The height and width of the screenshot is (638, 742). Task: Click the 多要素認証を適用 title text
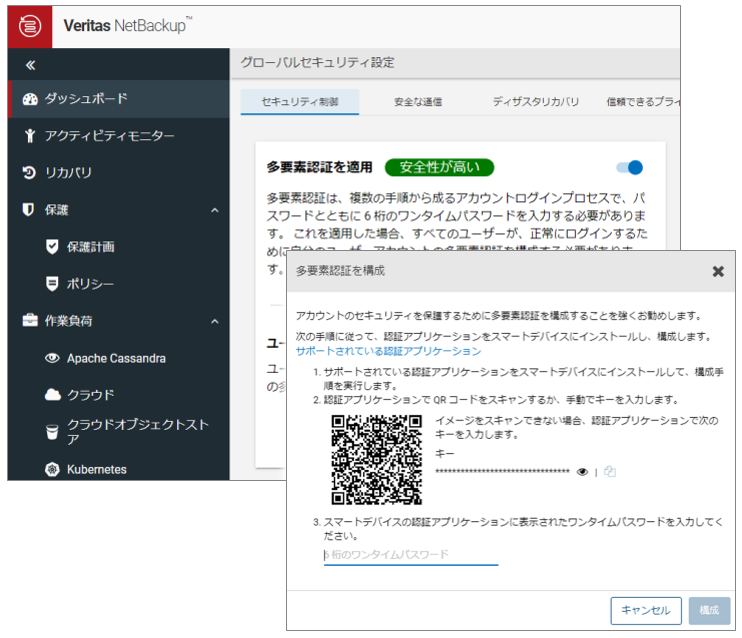[319, 168]
